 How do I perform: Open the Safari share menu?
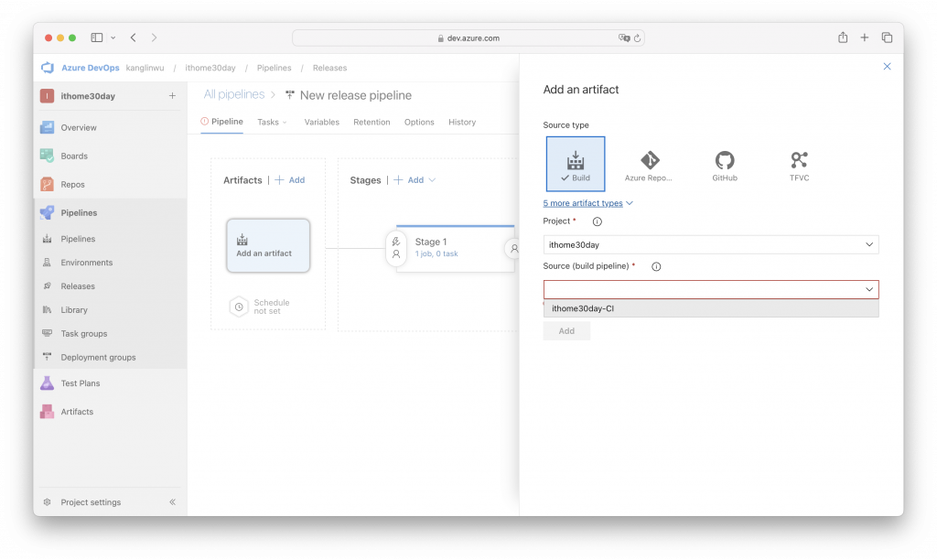tap(843, 37)
